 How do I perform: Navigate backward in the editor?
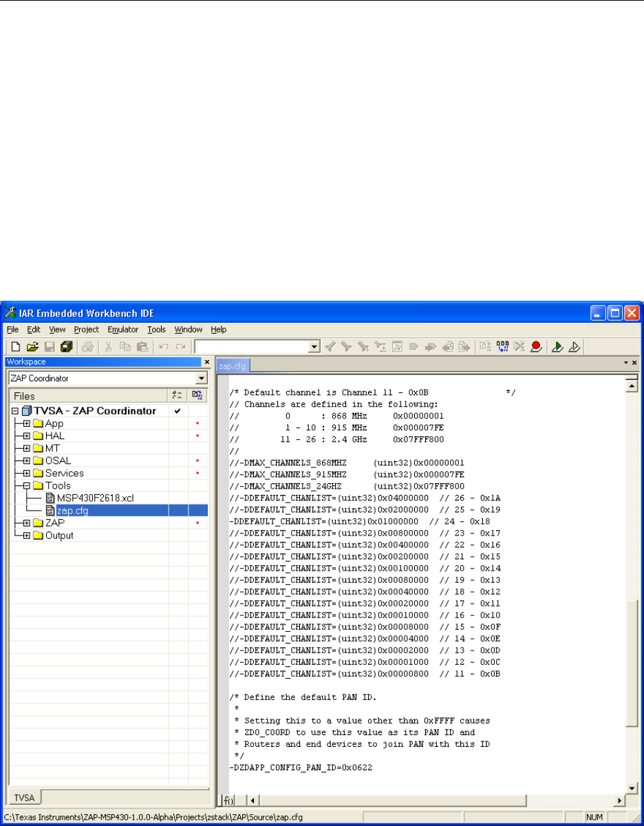[448, 347]
